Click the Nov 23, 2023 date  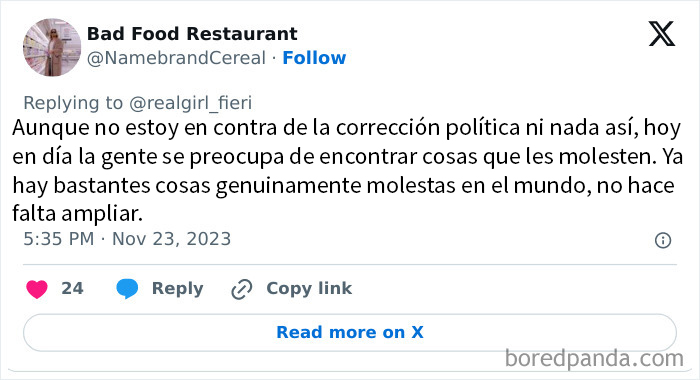click(x=171, y=239)
